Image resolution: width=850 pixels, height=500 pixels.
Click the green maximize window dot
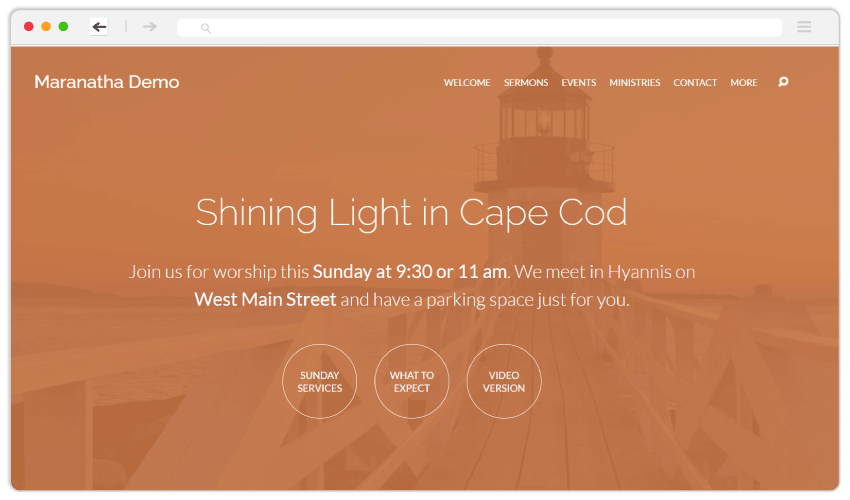(x=63, y=26)
